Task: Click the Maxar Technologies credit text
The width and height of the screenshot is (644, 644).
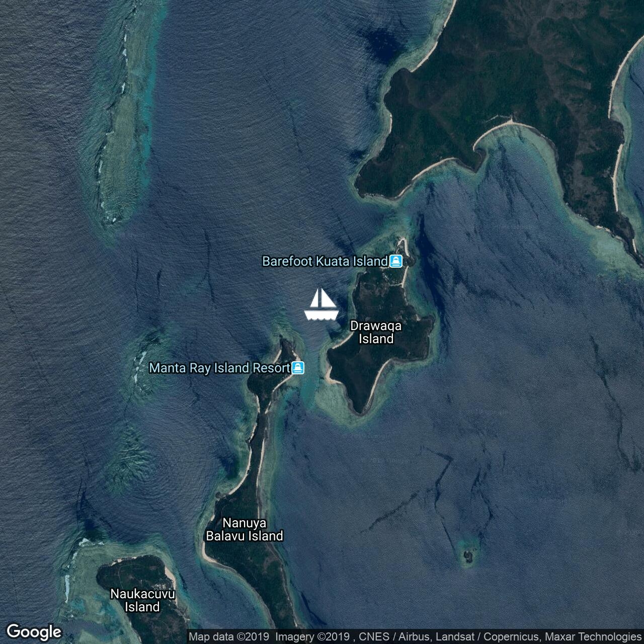Action: coord(591,636)
